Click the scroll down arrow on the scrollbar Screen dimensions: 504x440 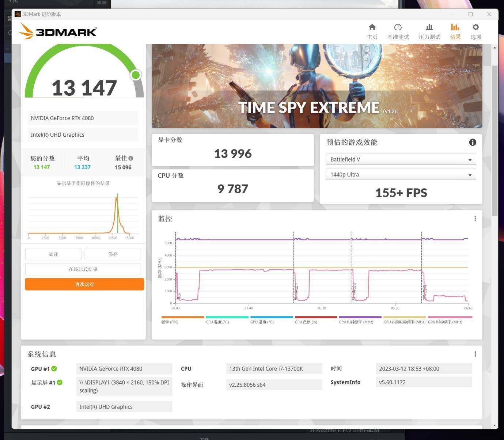click(x=494, y=425)
